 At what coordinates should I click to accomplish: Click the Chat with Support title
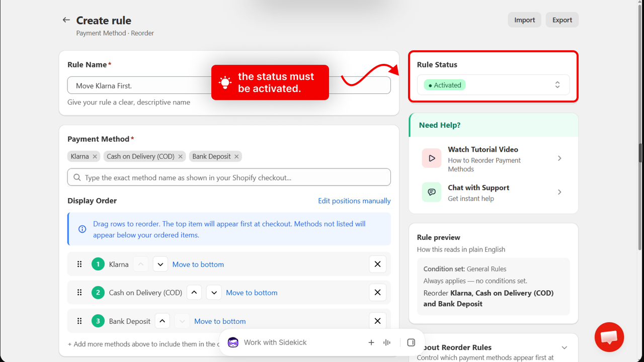pyautogui.click(x=478, y=188)
